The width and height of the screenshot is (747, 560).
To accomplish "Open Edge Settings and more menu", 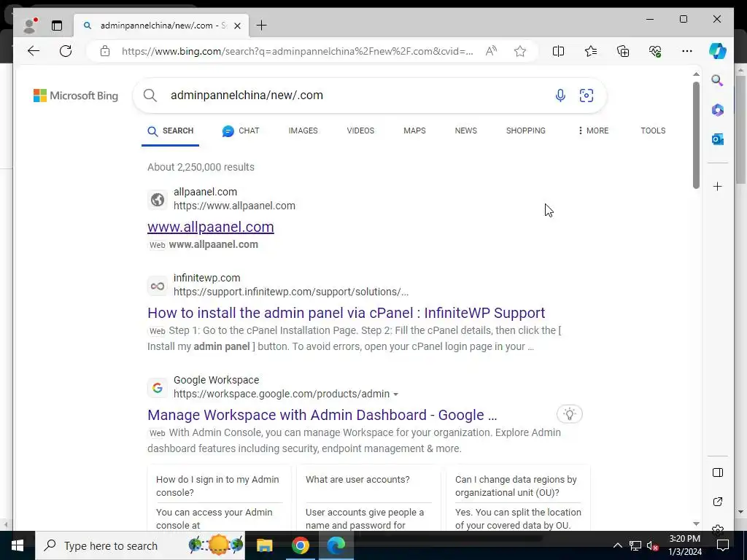I will tap(687, 51).
